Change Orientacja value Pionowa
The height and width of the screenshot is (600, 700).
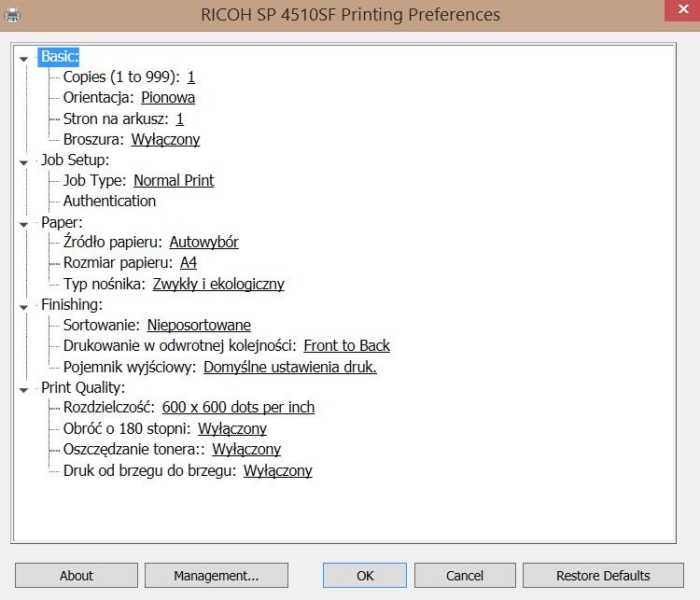point(168,98)
